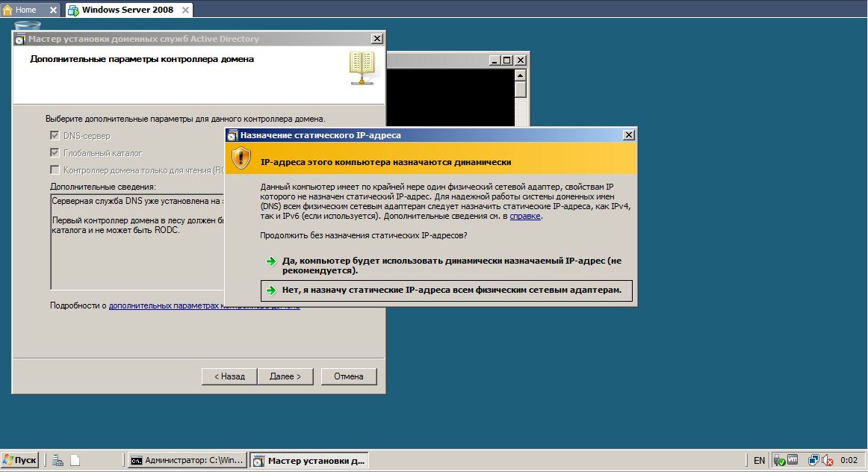The width and height of the screenshot is (868, 472).
Task: Close the static IP assignment dialog
Action: (x=628, y=135)
